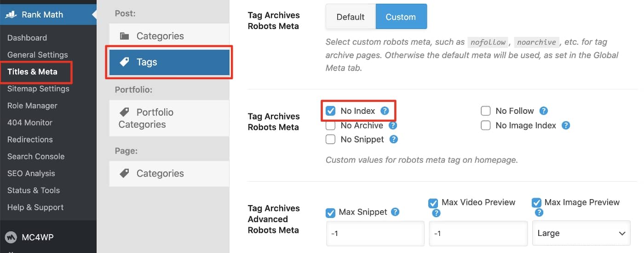The image size is (644, 253).
Task: Select the Tags tab under Post
Action: (169, 62)
